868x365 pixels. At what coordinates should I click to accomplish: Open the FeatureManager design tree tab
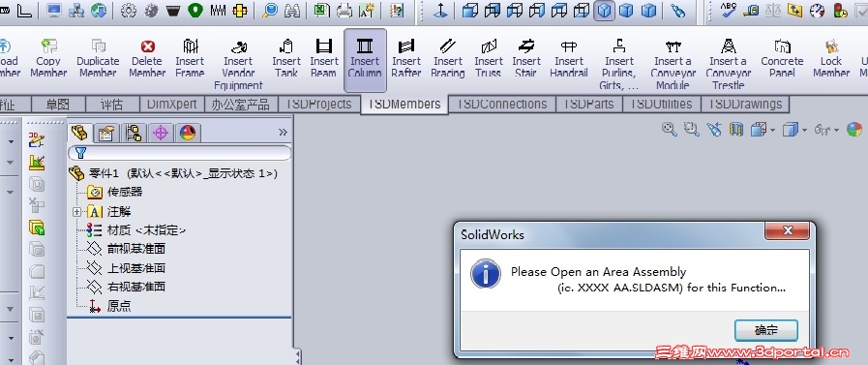click(79, 133)
